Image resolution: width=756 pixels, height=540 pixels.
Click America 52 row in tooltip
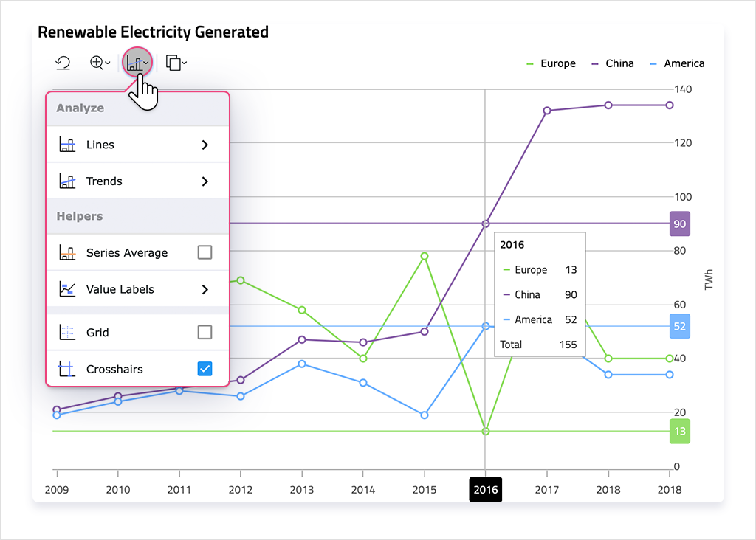tap(540, 319)
